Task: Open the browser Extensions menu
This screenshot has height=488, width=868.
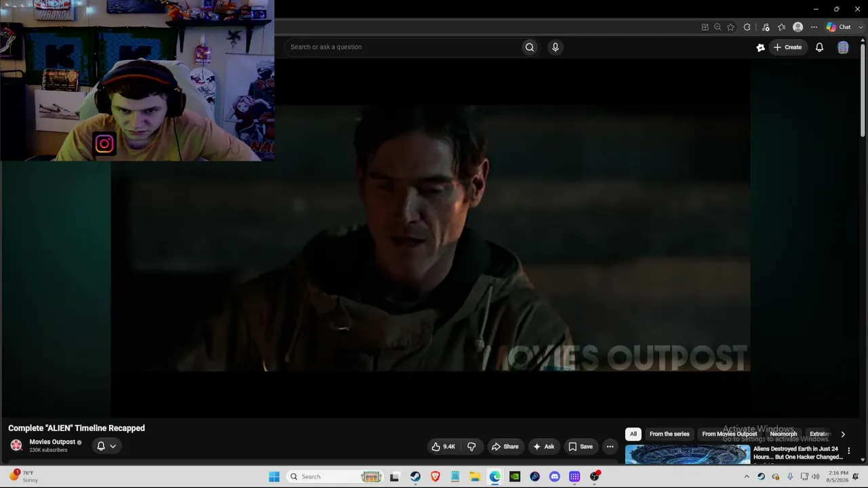Action: click(747, 27)
